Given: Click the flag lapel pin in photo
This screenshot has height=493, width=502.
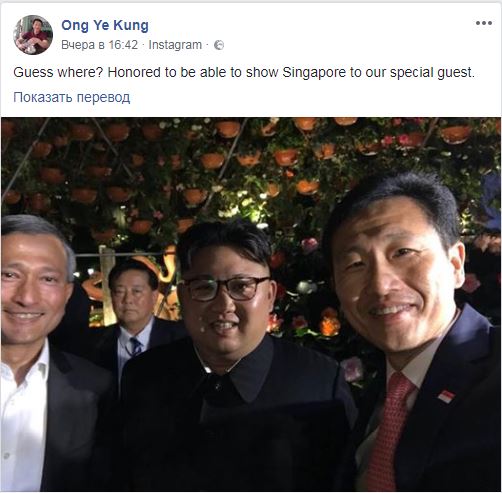Looking at the screenshot, I should point(446,396).
